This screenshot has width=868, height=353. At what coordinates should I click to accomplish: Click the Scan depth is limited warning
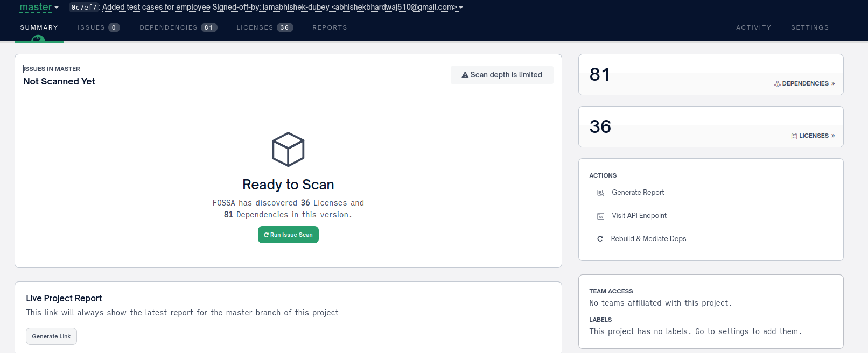pos(502,75)
